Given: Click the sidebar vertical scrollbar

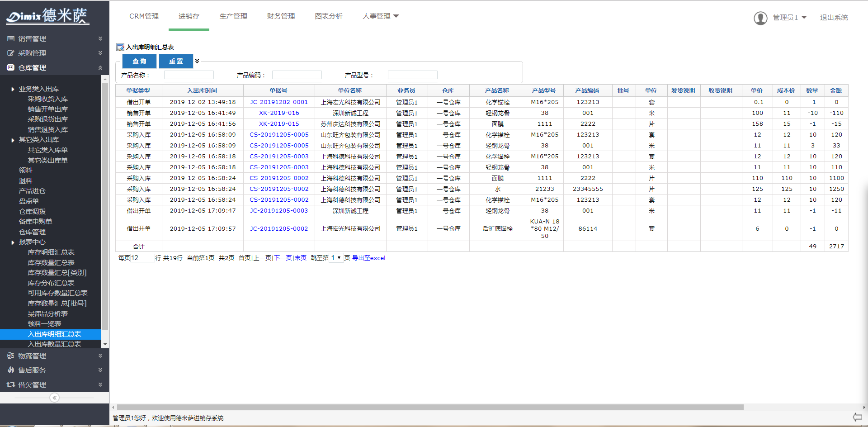Looking at the screenshot, I should pyautogui.click(x=105, y=206).
